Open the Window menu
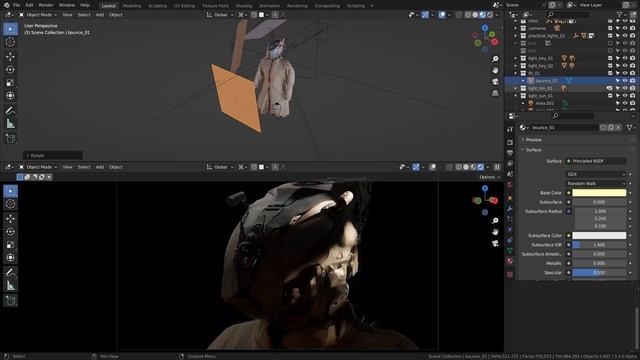 [x=67, y=5]
